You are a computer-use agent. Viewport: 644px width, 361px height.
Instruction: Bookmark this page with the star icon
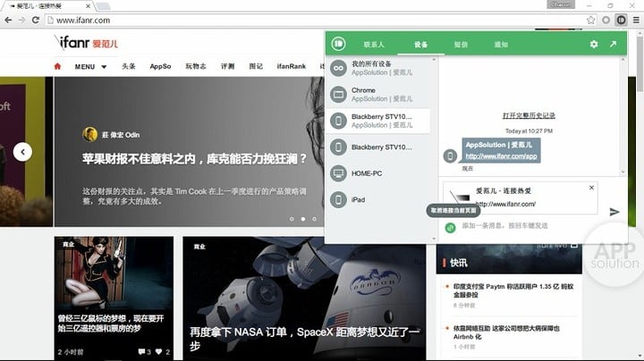point(590,20)
